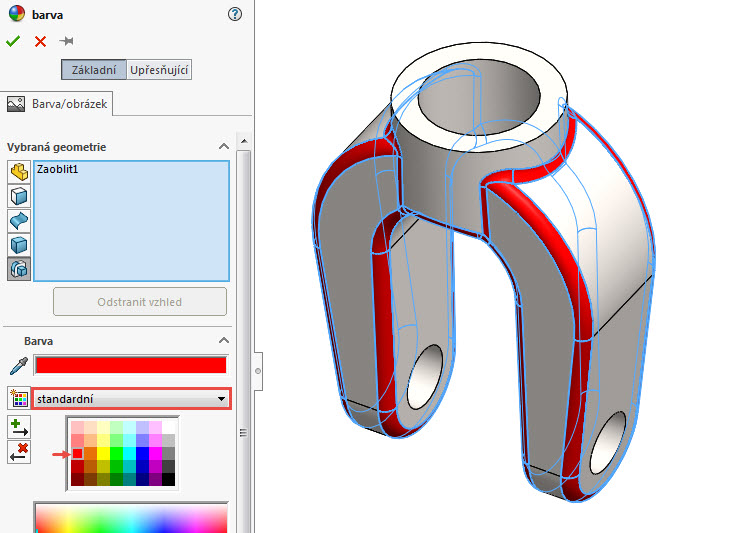
Task: Switch to the Upřesňující tab
Action: point(159,70)
